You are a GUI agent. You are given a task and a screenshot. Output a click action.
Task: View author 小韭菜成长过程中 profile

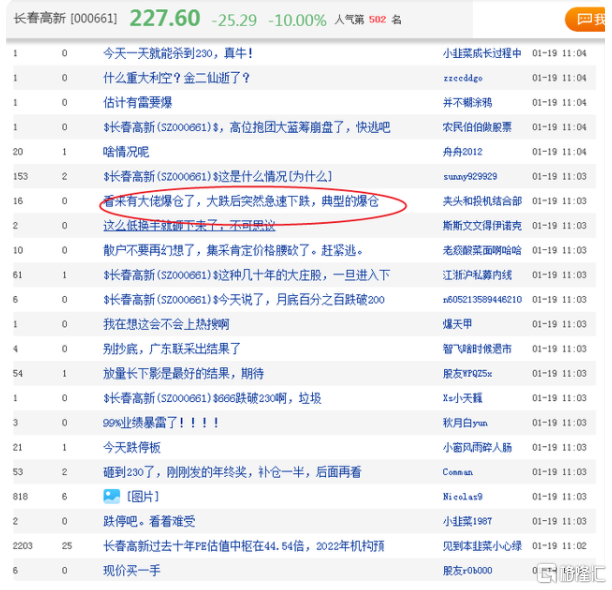tap(482, 53)
